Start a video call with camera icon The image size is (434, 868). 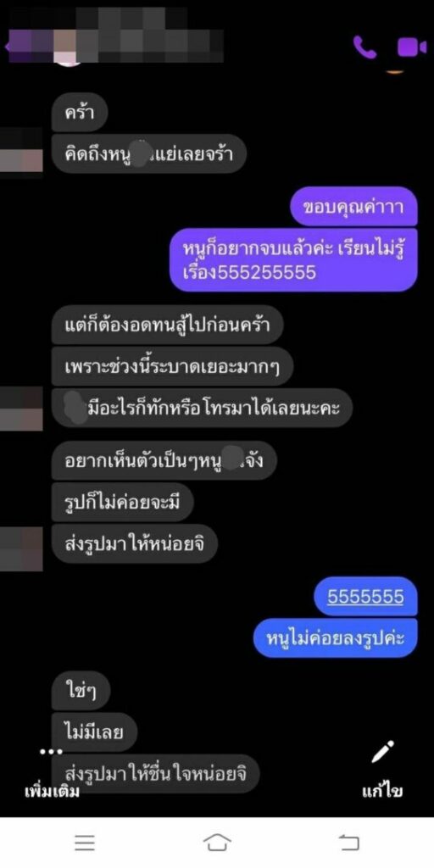[412, 47]
